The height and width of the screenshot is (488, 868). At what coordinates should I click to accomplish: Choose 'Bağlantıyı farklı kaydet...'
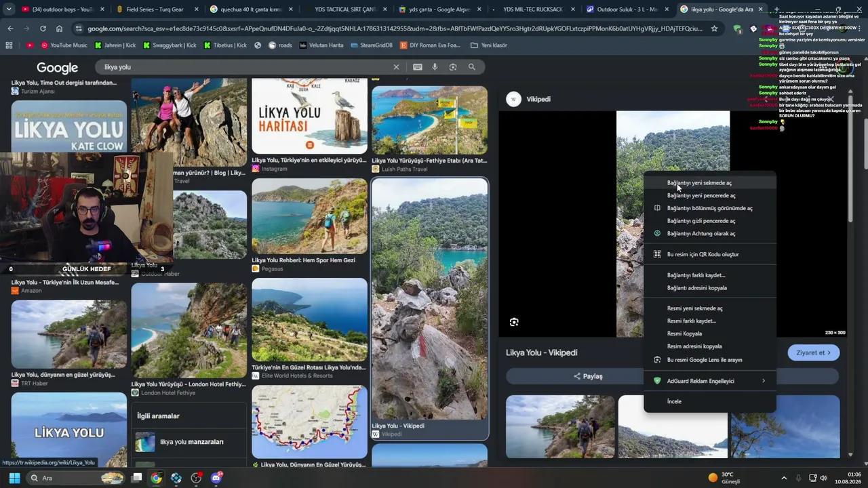pos(710,275)
